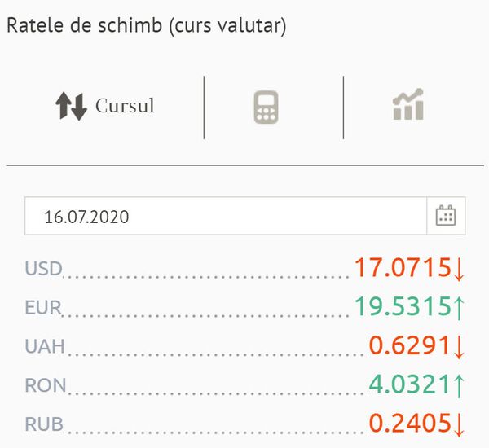Click the red down arrow next to USD rate

tap(459, 269)
